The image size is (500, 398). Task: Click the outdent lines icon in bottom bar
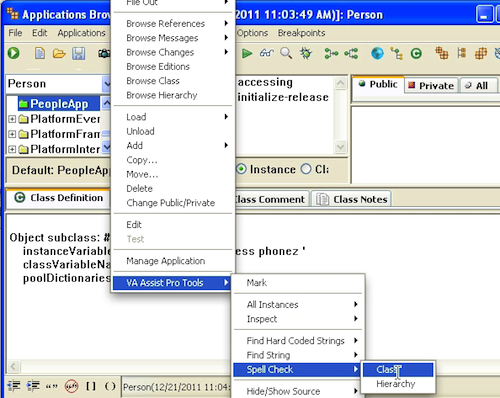click(14, 386)
